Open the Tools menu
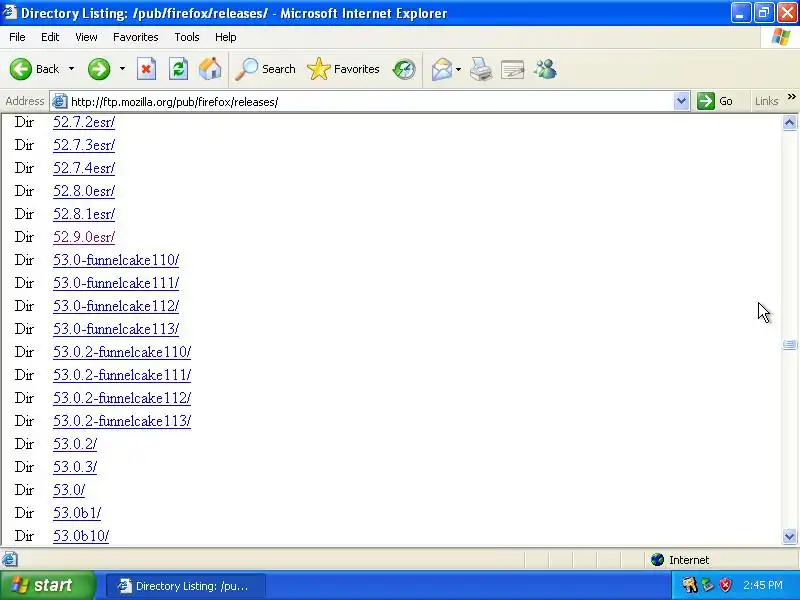800x600 pixels. (x=187, y=37)
